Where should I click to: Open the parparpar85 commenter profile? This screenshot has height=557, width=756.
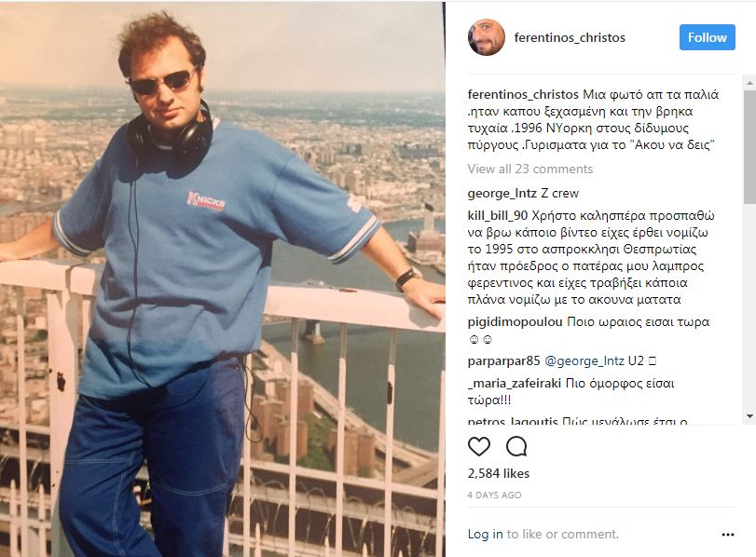point(503,360)
